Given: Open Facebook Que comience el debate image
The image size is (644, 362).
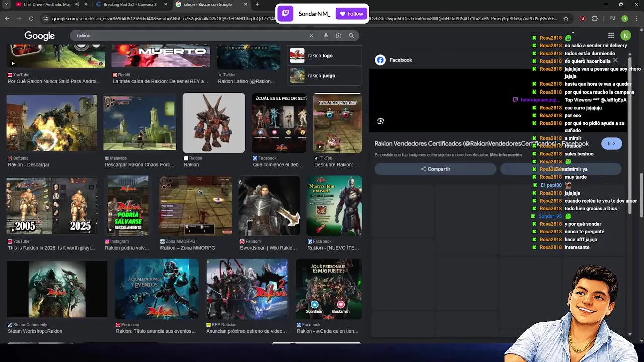Looking at the screenshot, I should point(279,123).
